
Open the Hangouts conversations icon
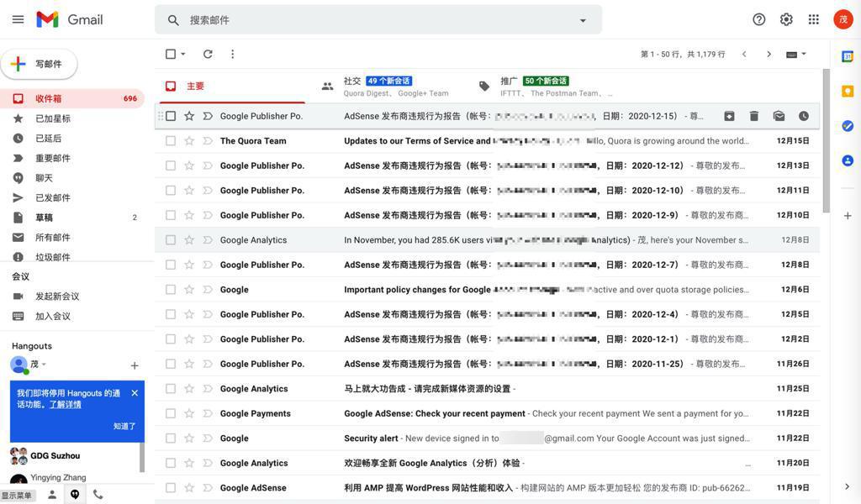[75, 494]
